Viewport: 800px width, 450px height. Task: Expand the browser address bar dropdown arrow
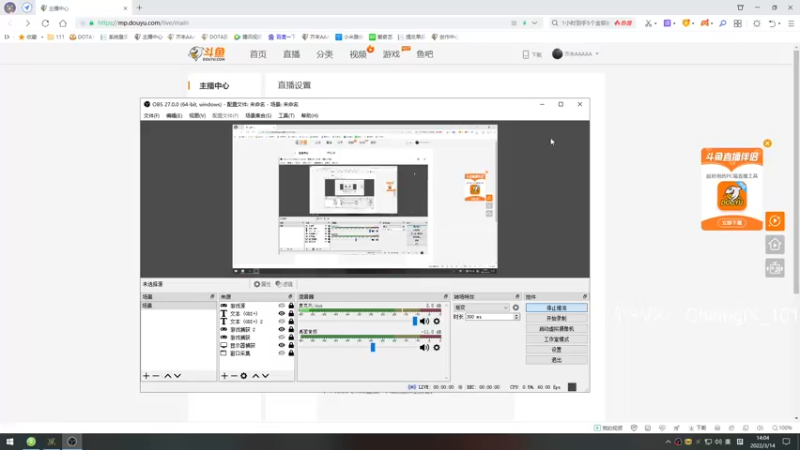click(x=534, y=23)
